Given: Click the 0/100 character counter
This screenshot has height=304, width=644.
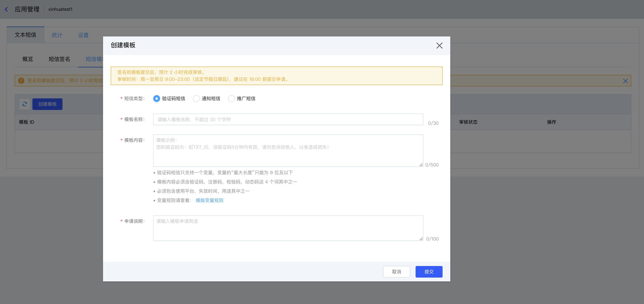Looking at the screenshot, I should (433, 239).
